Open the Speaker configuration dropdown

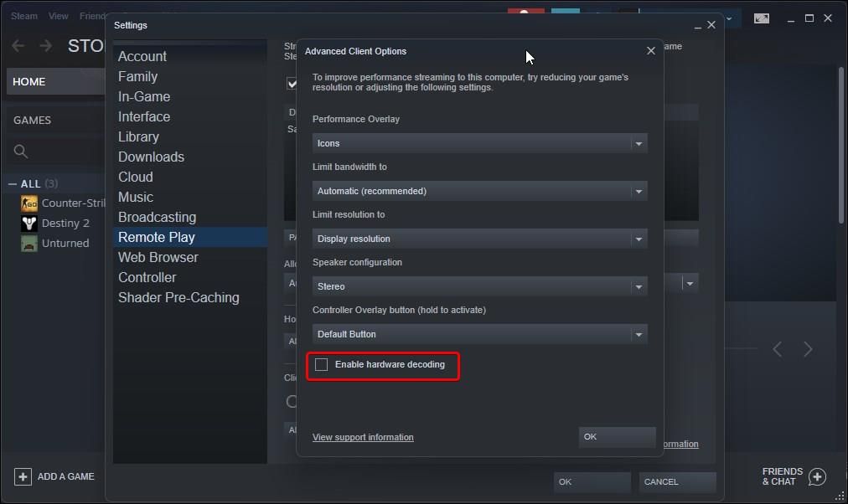click(x=478, y=286)
